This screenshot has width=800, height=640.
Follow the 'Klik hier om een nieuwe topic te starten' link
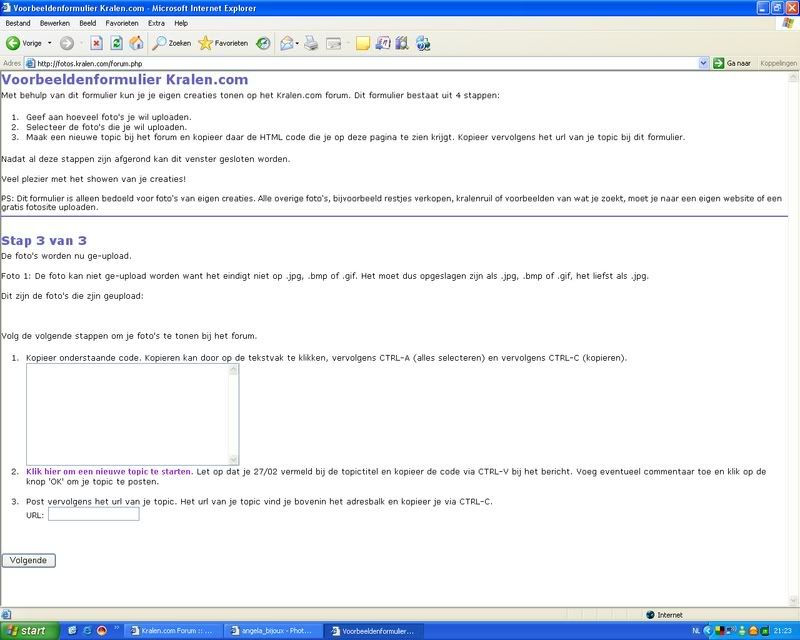[x=109, y=472]
